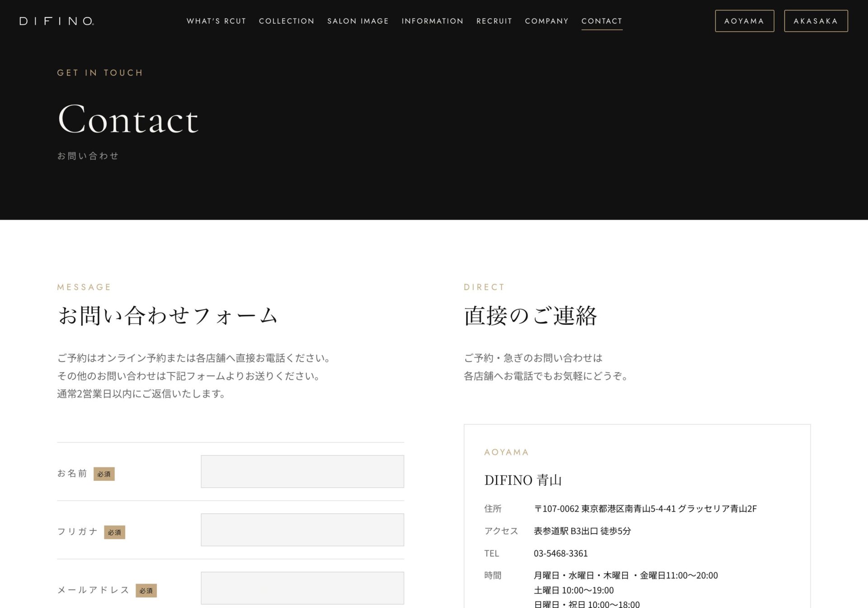The width and height of the screenshot is (868, 608).
Task: Click the AKASAKA button in header
Action: [x=816, y=21]
